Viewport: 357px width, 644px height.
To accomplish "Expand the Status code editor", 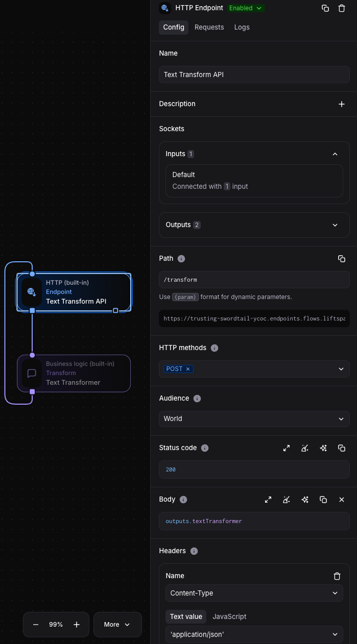I will (x=287, y=448).
